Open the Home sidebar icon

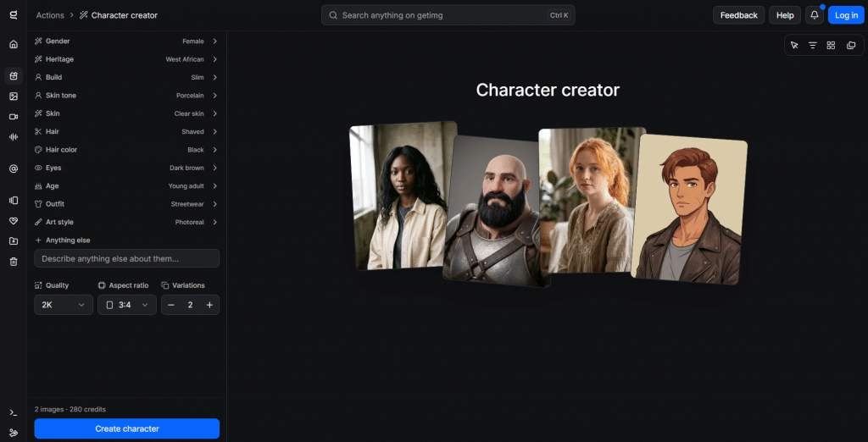point(14,44)
